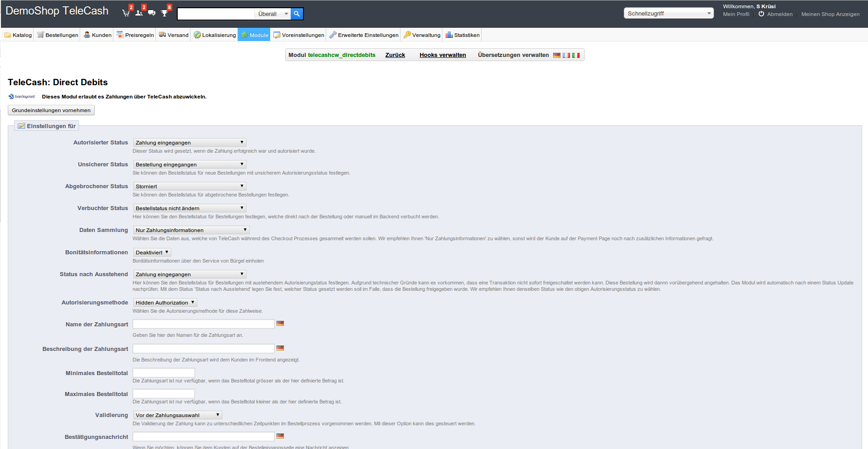
Task: Open the Verwaltung menu
Action: pyautogui.click(x=422, y=35)
